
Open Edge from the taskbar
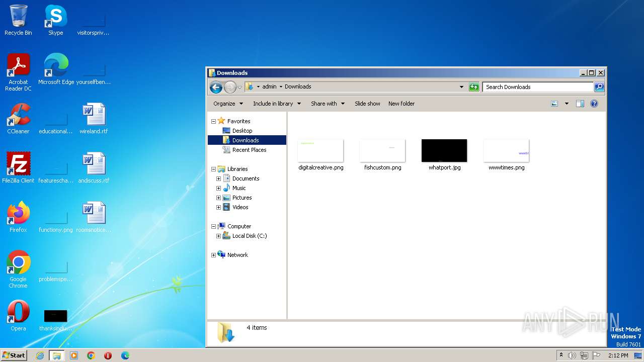pyautogui.click(x=125, y=355)
